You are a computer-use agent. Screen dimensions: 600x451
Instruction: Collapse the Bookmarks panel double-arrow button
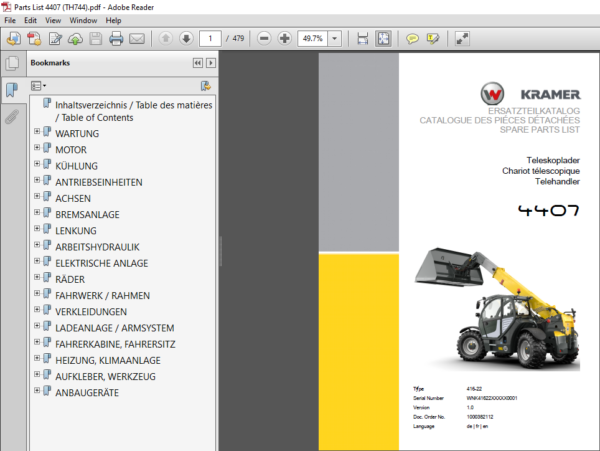pyautogui.click(x=198, y=63)
